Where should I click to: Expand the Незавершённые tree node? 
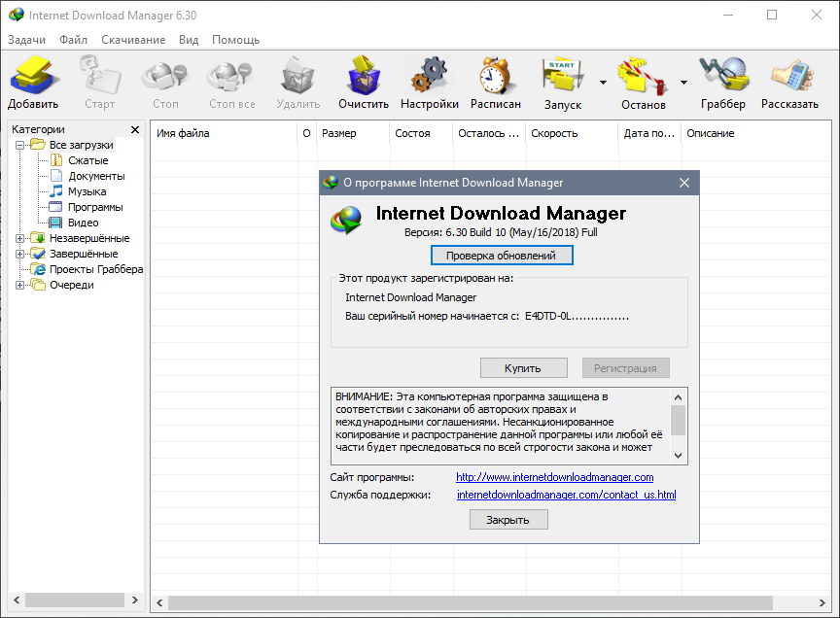[19, 238]
